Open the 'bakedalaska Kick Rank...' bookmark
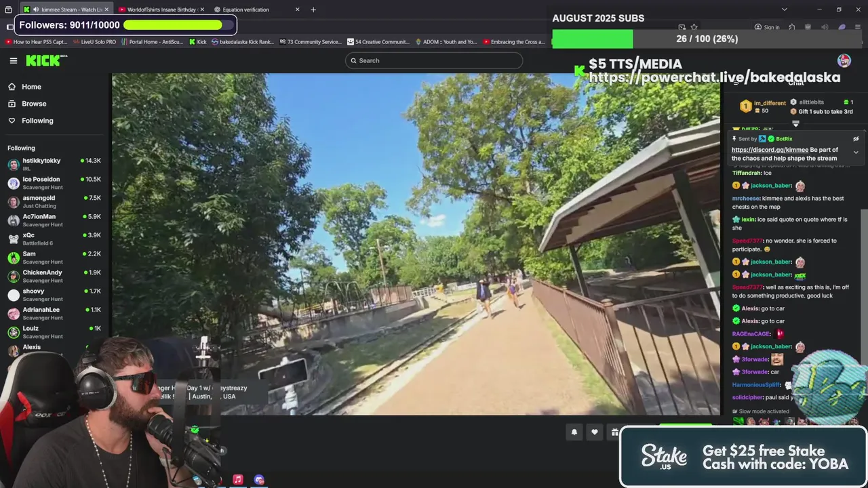 (x=243, y=42)
